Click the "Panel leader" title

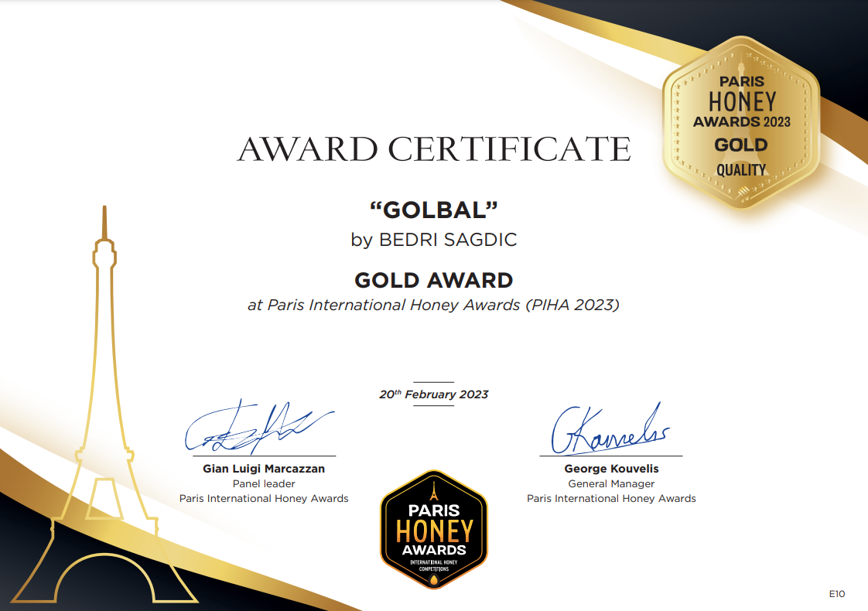click(264, 483)
